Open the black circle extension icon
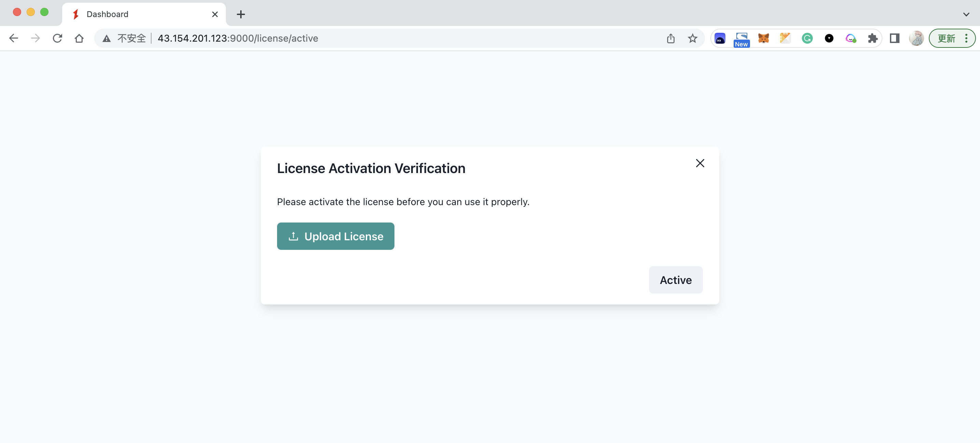Screen dimensions: 980x443 pos(829,38)
